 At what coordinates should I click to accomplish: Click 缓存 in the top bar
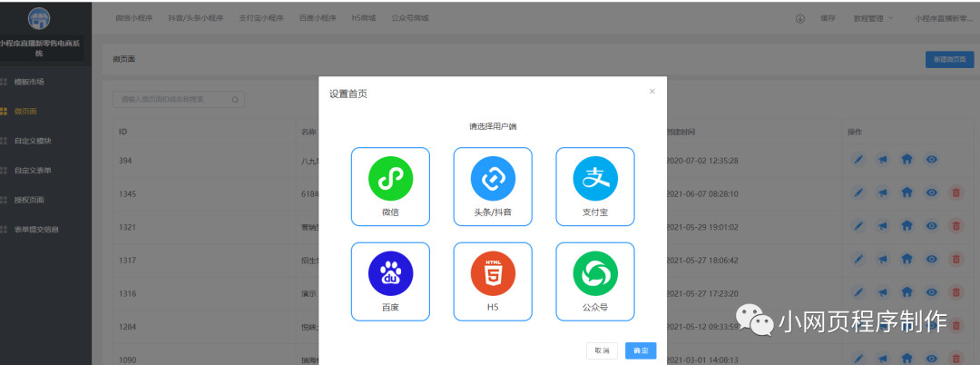click(x=828, y=19)
